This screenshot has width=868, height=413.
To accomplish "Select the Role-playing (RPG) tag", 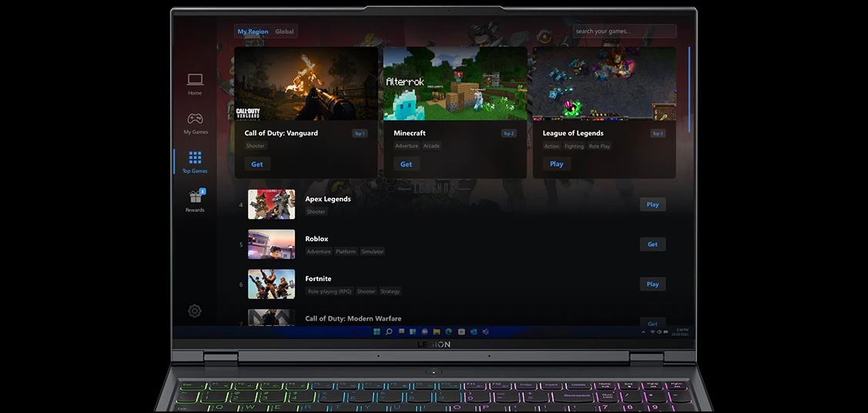I will point(330,291).
